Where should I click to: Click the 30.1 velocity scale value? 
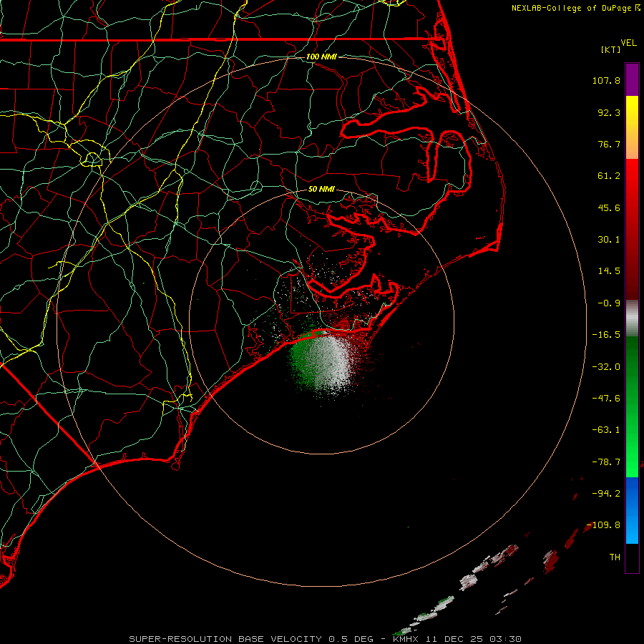tap(609, 240)
